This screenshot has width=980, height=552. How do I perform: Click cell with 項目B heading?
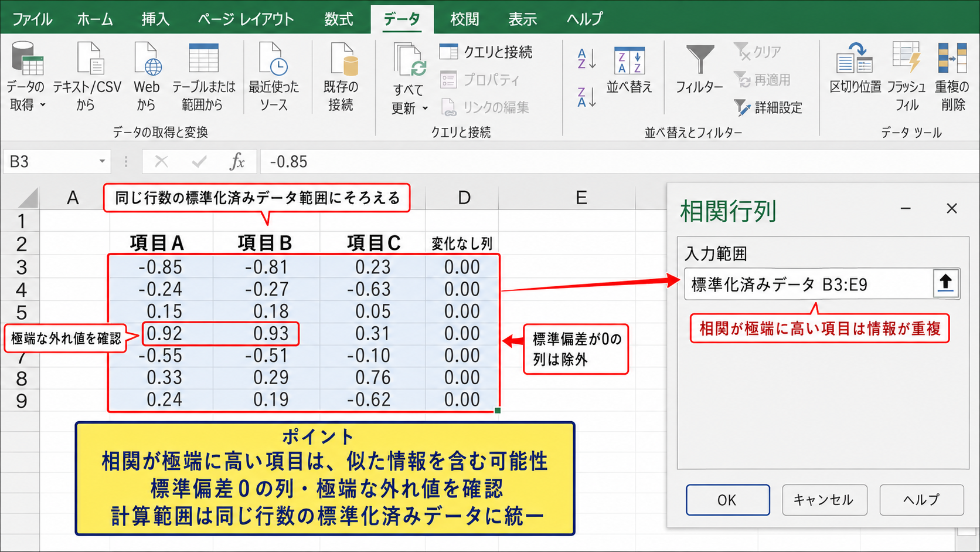[x=267, y=243]
